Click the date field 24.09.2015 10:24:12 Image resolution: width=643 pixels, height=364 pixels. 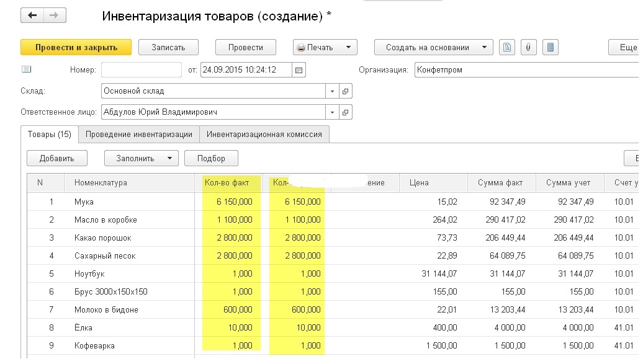click(x=246, y=69)
